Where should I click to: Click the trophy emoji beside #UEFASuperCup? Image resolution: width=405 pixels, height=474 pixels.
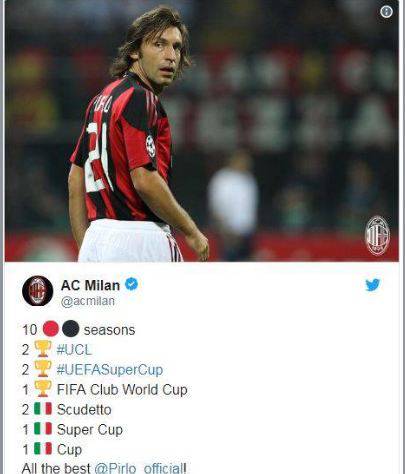click(43, 369)
